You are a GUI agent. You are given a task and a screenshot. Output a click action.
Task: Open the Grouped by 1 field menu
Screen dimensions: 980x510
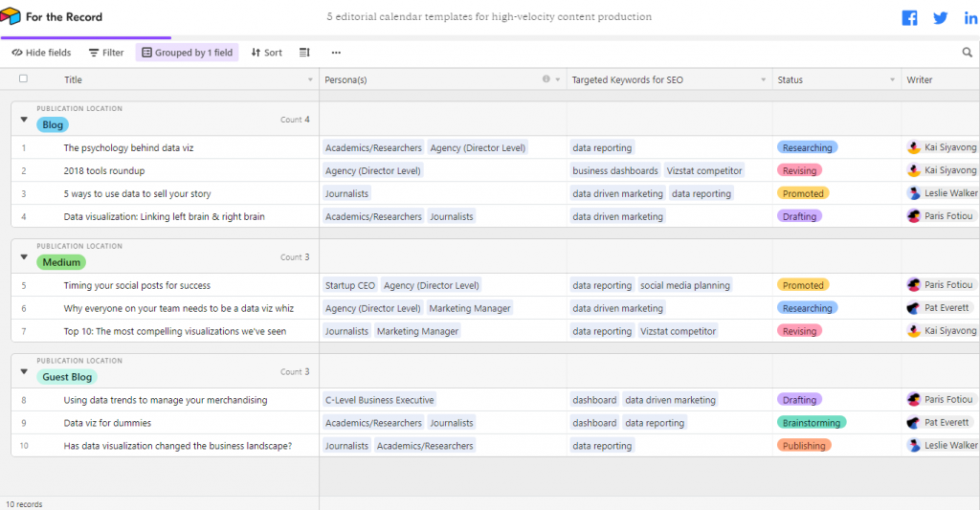tap(187, 53)
